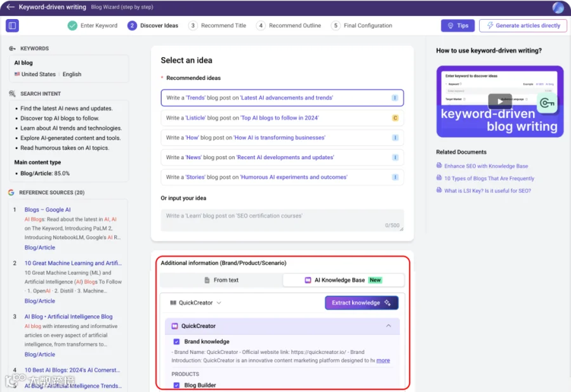Switch to the From text tab
This screenshot has width=571, height=392.
click(221, 280)
